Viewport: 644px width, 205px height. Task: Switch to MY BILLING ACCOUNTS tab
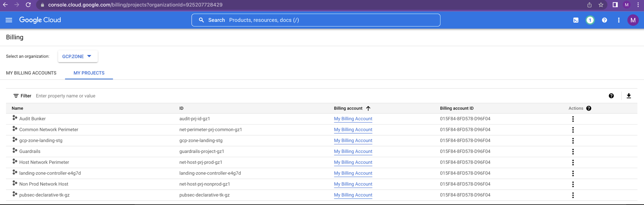[31, 73]
